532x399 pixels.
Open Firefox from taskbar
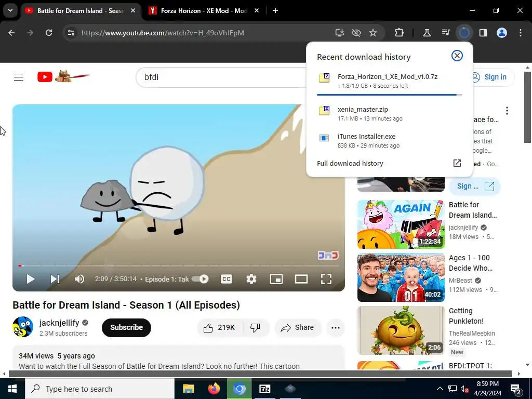point(214,389)
